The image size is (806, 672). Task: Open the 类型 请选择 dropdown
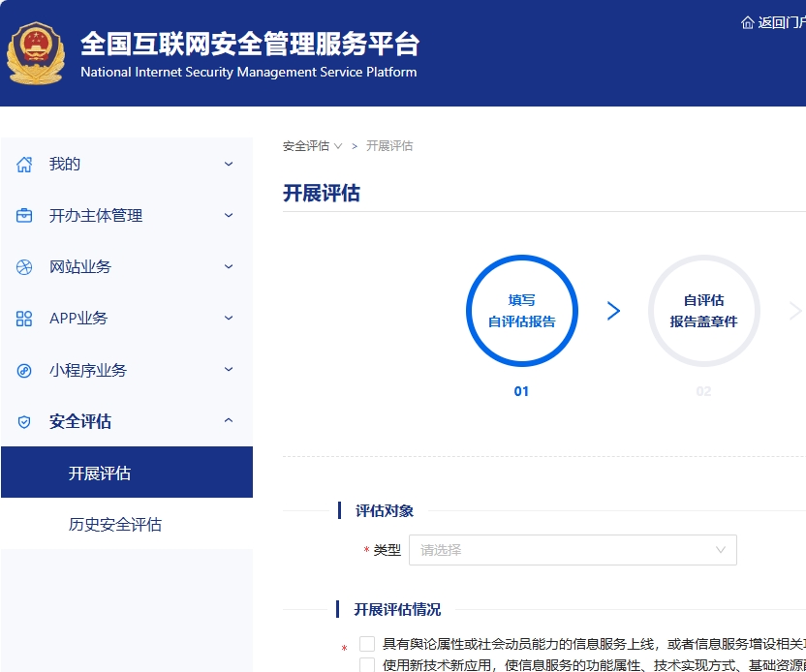click(x=573, y=550)
